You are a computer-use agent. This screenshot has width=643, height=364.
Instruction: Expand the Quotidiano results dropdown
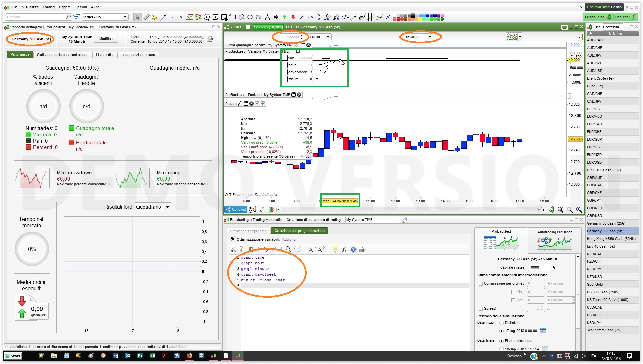[x=167, y=207]
